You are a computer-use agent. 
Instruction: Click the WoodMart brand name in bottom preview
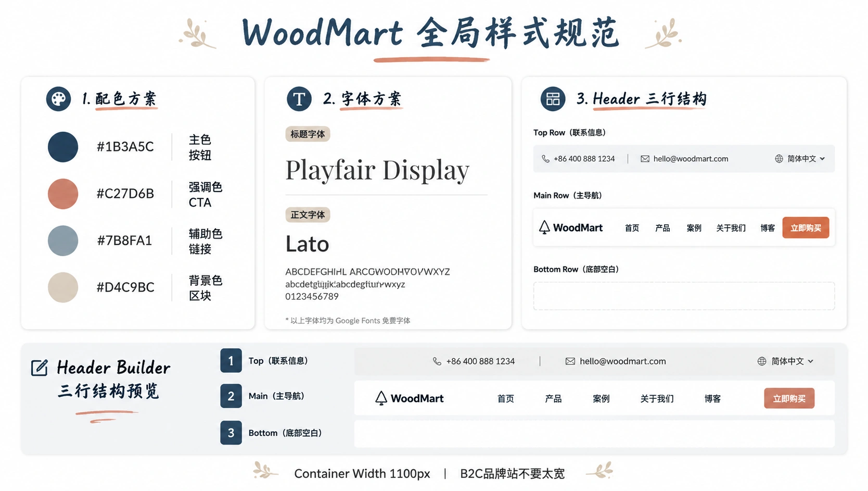click(417, 398)
